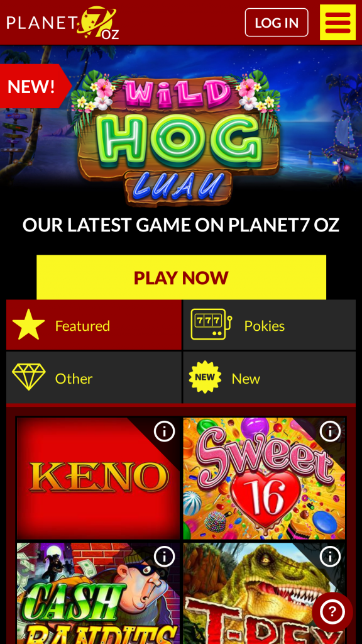Click the Planet 7 Oz logo
Viewport: 362px width, 644px height.
(63, 23)
